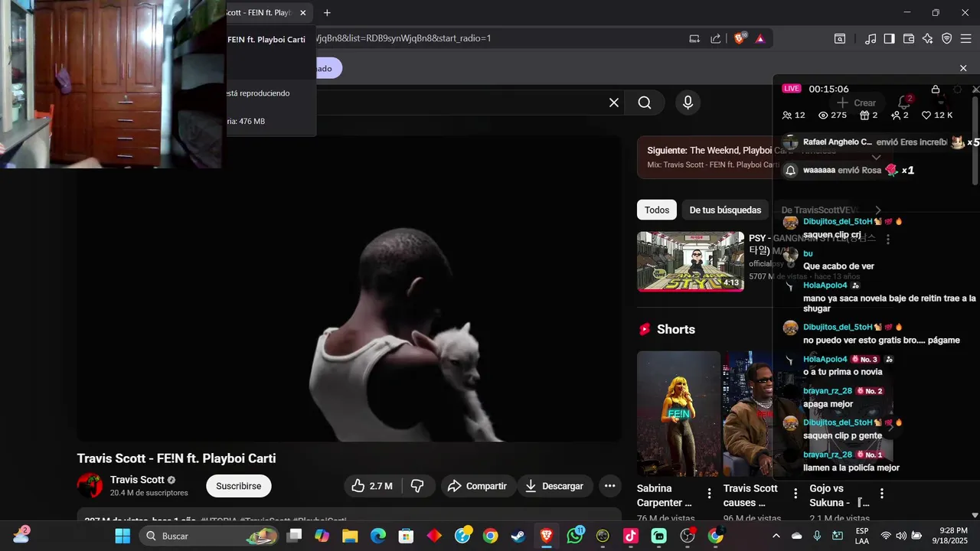Open the PSY Gangnam Style video thumbnail

pyautogui.click(x=691, y=262)
